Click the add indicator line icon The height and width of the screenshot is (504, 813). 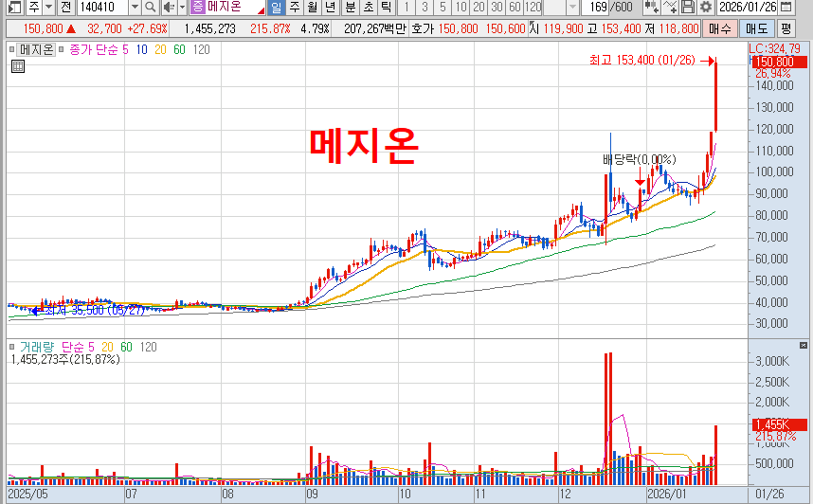coord(670,8)
